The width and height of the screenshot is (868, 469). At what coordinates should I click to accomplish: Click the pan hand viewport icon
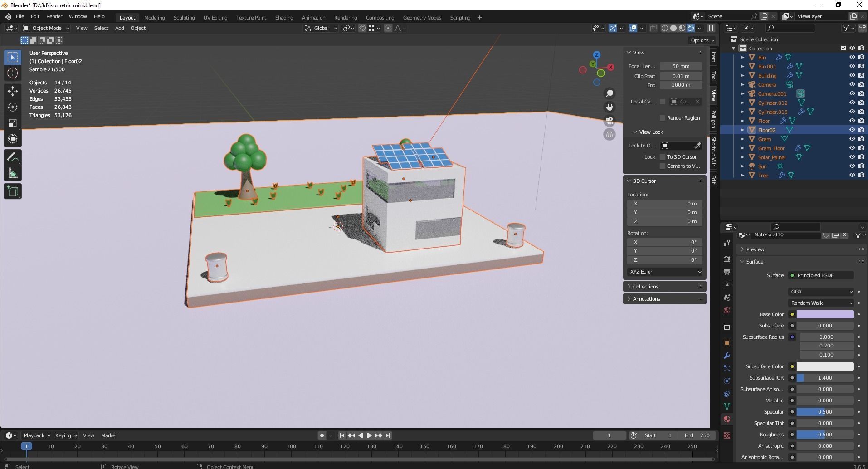pos(610,107)
